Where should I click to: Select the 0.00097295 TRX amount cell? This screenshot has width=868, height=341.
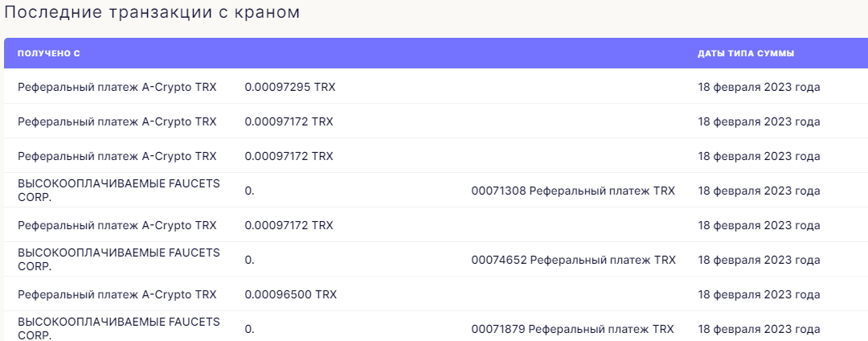click(x=290, y=87)
